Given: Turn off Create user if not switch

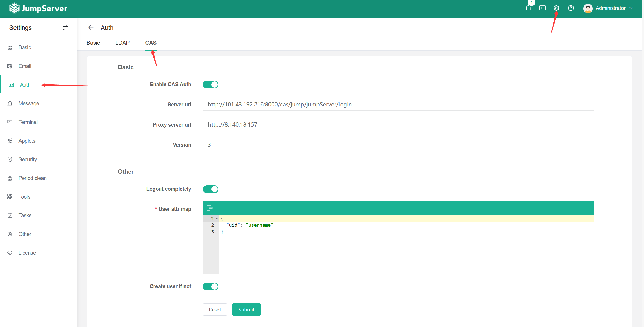Looking at the screenshot, I should pos(210,287).
